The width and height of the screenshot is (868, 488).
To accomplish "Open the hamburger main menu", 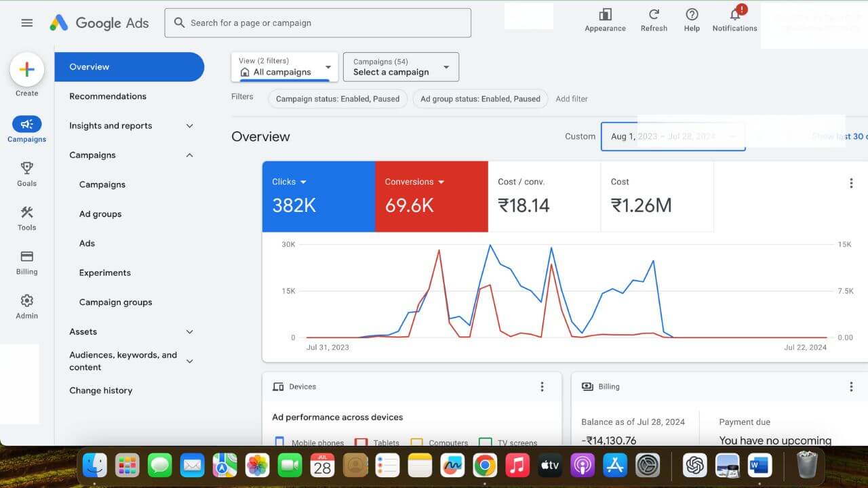I will click(27, 22).
